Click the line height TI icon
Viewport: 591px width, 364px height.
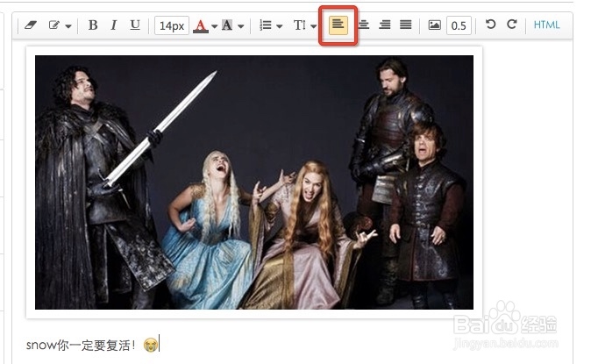click(300, 25)
